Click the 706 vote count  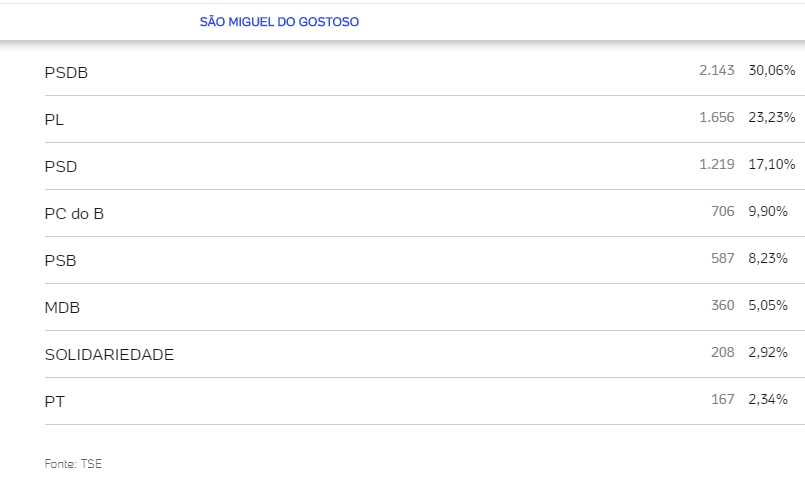coord(722,211)
